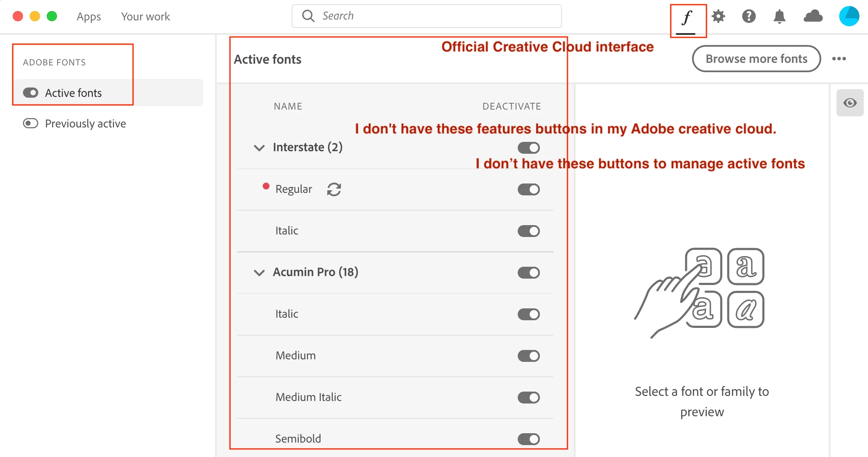Deactivate Acumin Pro Medium

(x=529, y=356)
